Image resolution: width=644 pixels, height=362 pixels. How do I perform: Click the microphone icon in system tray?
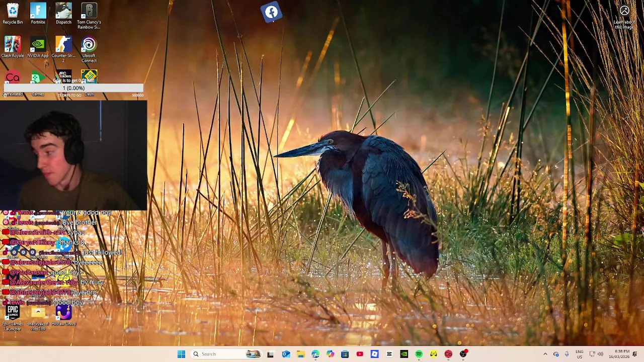click(x=567, y=354)
